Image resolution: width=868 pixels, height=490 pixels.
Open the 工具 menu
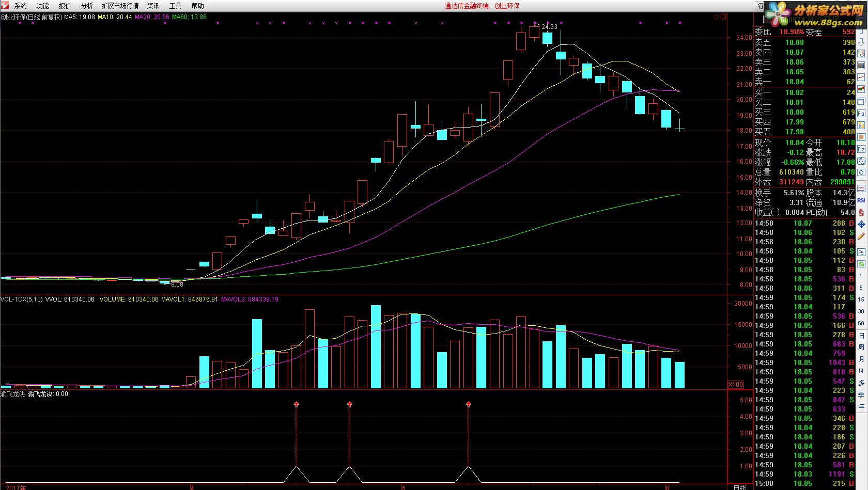pos(176,6)
